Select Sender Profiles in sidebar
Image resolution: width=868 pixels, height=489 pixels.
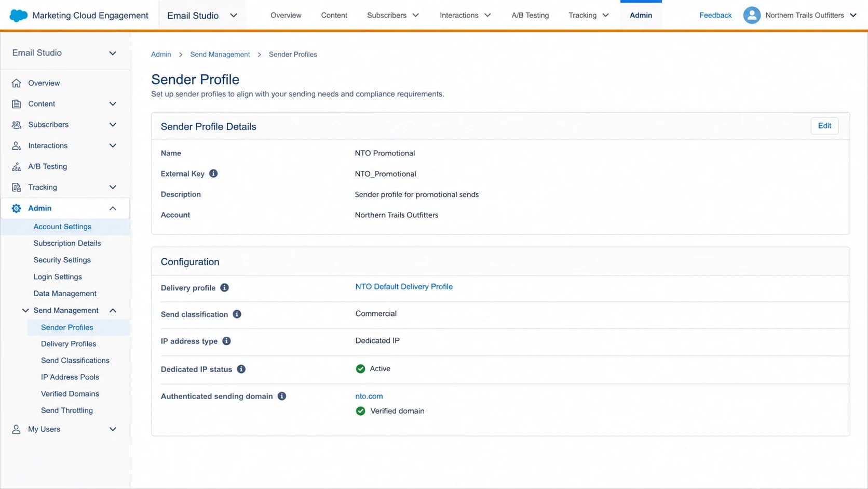pos(67,327)
